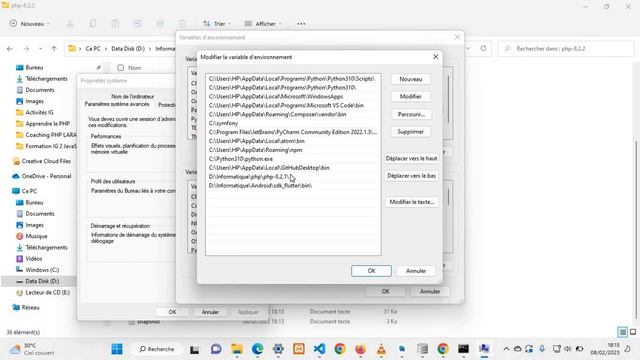Select the Microsoft VS Code\bin path entry
Screen dimensions: 640x360
293,105
